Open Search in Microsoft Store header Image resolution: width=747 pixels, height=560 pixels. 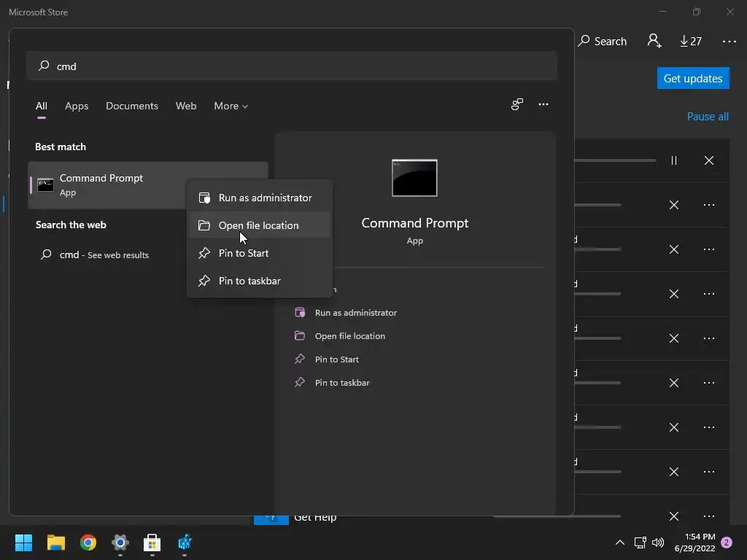(602, 41)
